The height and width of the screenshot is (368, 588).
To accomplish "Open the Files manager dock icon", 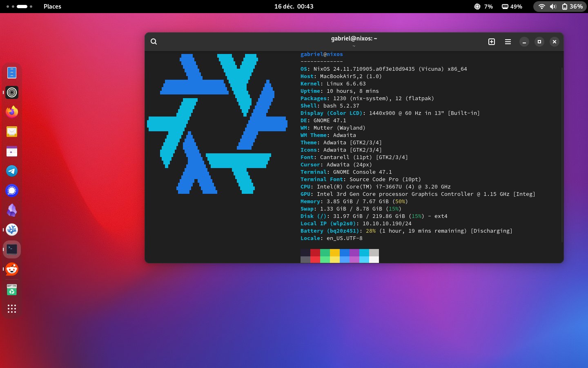I will click(x=12, y=73).
